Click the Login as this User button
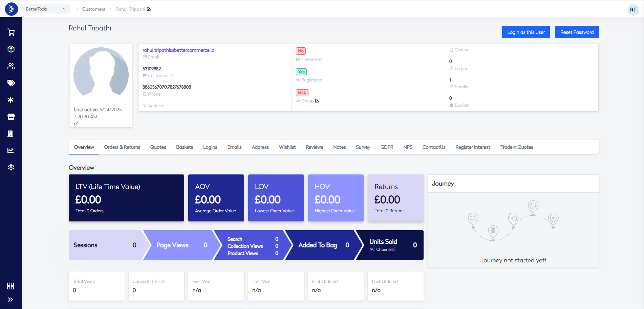 tap(526, 32)
